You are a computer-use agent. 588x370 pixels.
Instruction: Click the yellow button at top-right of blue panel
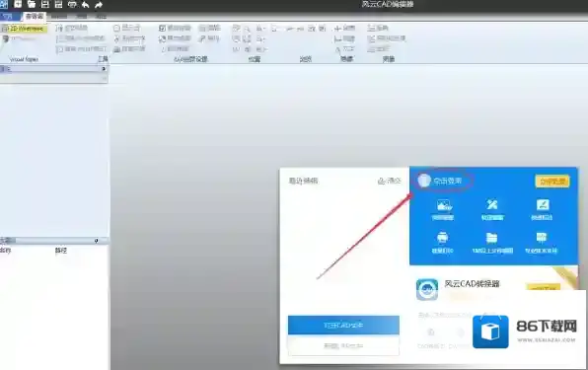(552, 182)
